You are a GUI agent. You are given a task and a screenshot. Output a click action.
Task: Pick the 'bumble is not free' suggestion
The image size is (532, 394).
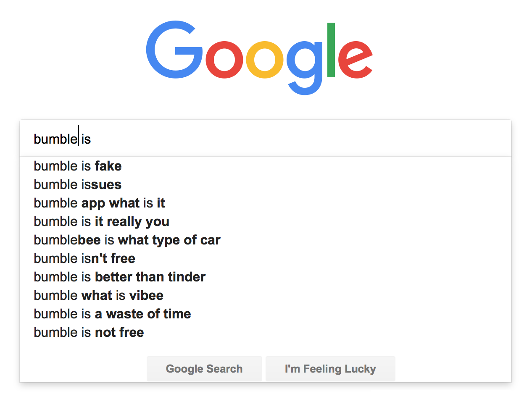[x=89, y=333]
